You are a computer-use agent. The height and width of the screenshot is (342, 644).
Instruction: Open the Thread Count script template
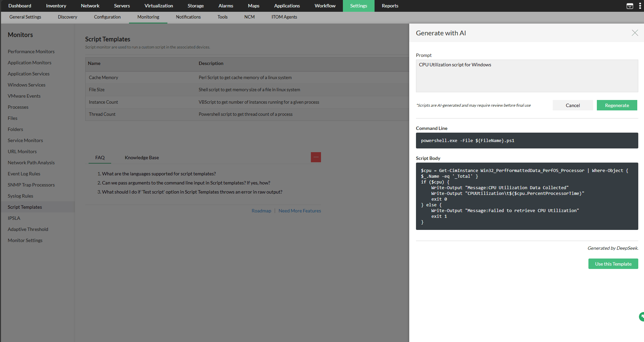[x=102, y=114]
